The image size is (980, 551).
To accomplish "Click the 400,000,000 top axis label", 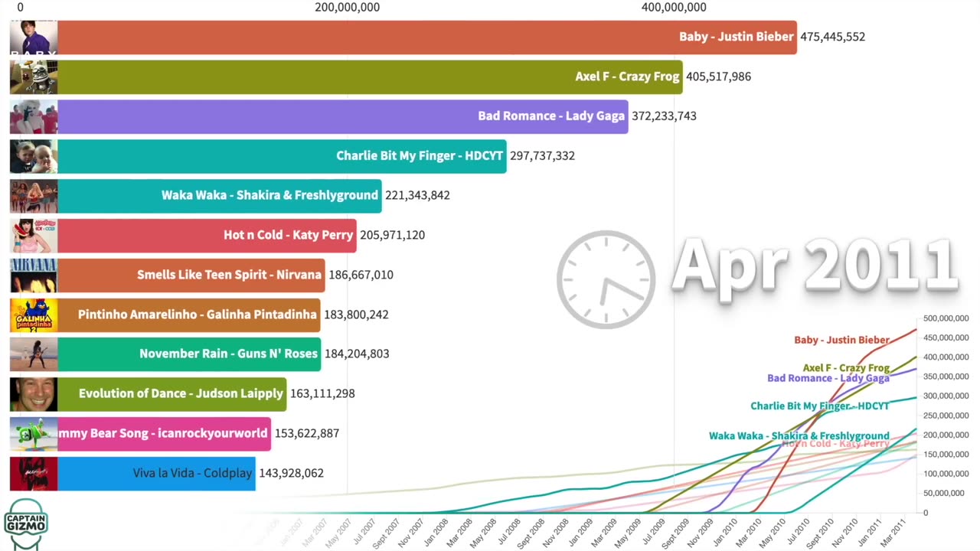I will pyautogui.click(x=674, y=8).
